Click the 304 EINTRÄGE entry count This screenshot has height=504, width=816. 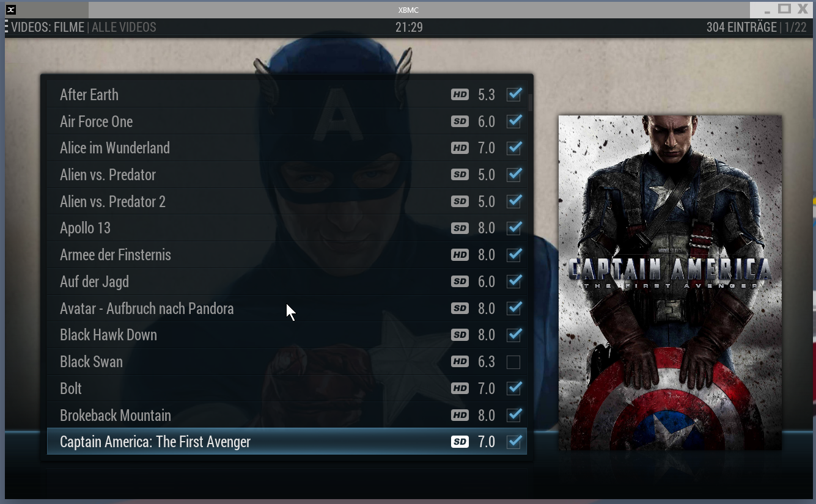(741, 27)
